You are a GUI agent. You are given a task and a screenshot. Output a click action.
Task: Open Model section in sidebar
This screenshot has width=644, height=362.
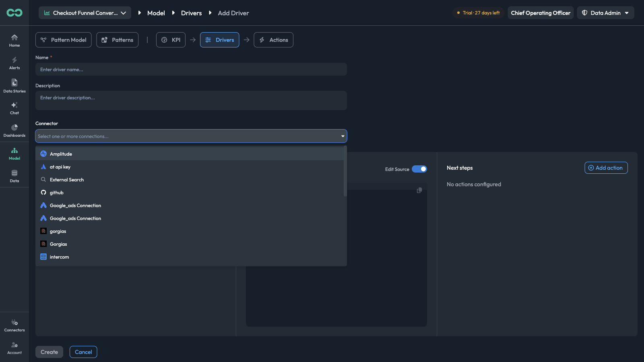coord(14,154)
